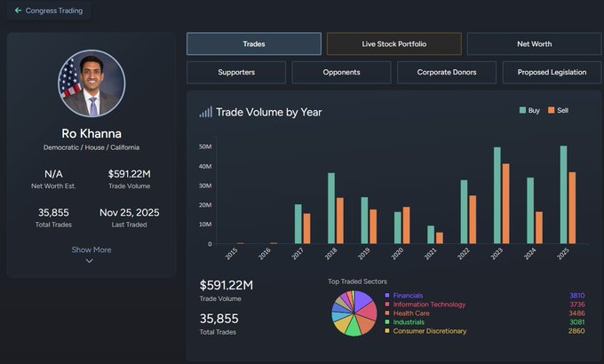Screen dimensions: 604x364
Task: Click the Health Care legend color square
Action: 386,313
